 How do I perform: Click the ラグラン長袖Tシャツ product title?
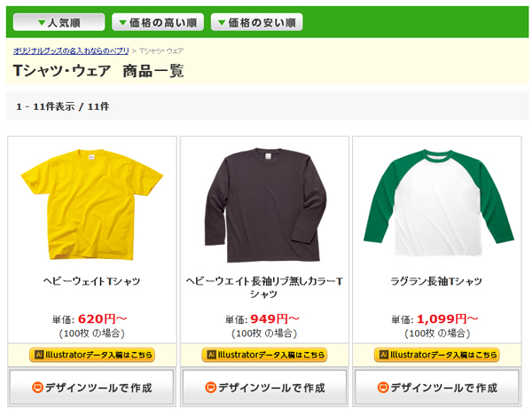[x=436, y=281]
